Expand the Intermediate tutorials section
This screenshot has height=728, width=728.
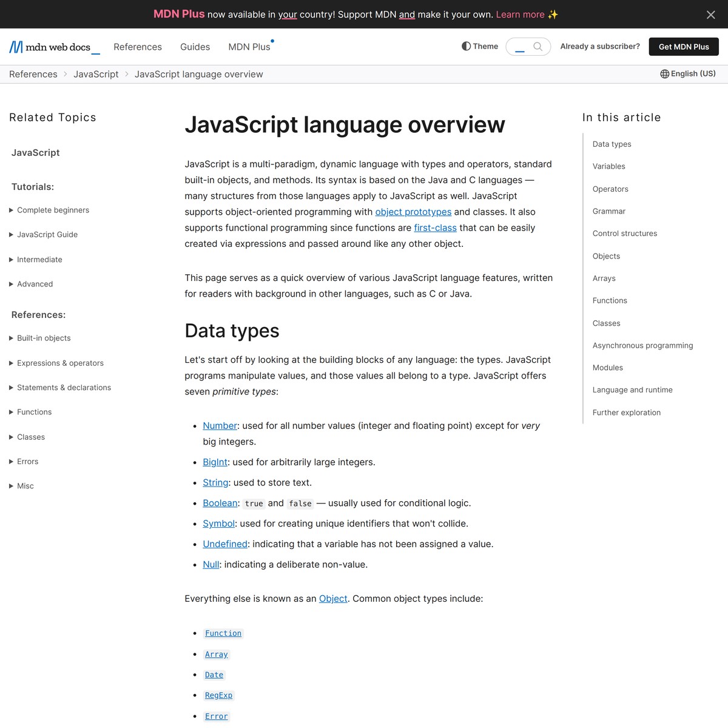(x=36, y=260)
